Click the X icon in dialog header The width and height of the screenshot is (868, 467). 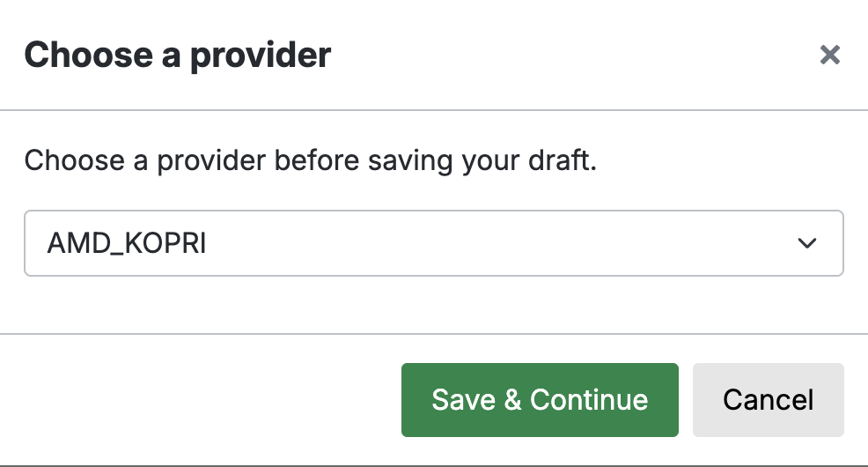coord(829,56)
